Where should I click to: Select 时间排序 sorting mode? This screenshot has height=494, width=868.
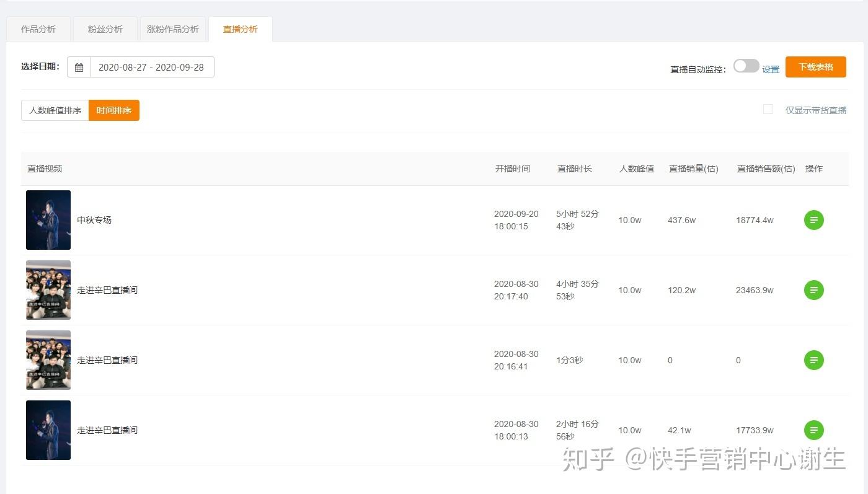click(113, 110)
